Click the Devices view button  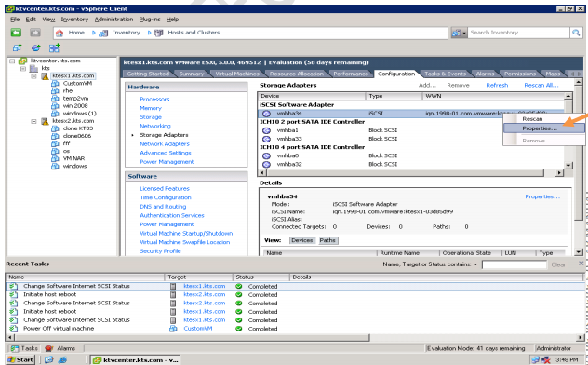click(x=301, y=240)
